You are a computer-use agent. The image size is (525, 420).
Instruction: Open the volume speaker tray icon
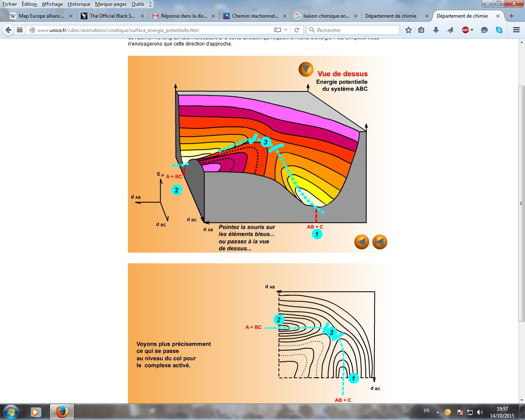coord(480,412)
